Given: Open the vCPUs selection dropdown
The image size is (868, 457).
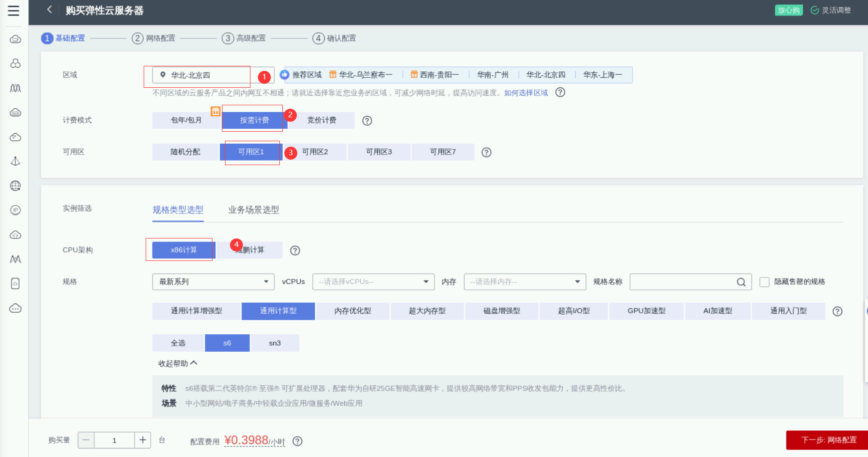Looking at the screenshot, I should coord(374,282).
